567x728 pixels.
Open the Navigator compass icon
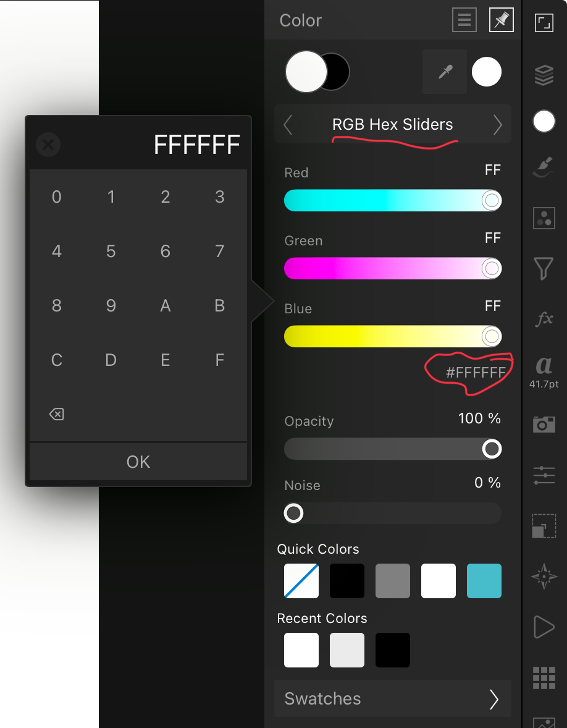click(544, 576)
